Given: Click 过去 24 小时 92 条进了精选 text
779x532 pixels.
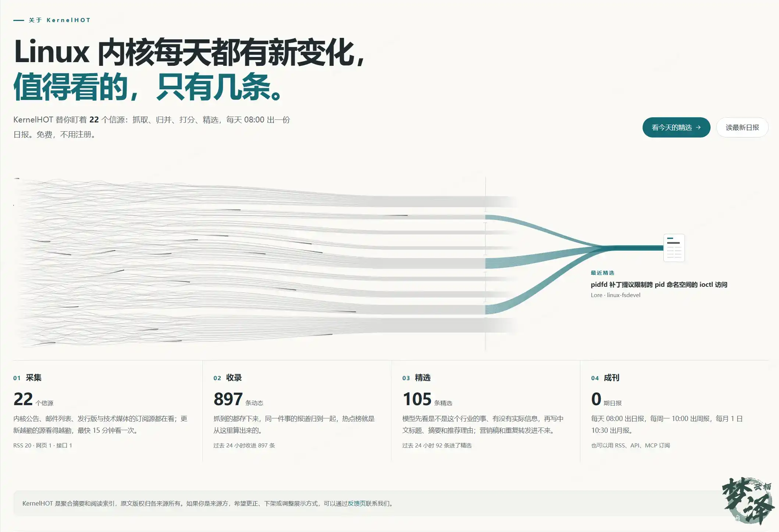Looking at the screenshot, I should tap(437, 445).
